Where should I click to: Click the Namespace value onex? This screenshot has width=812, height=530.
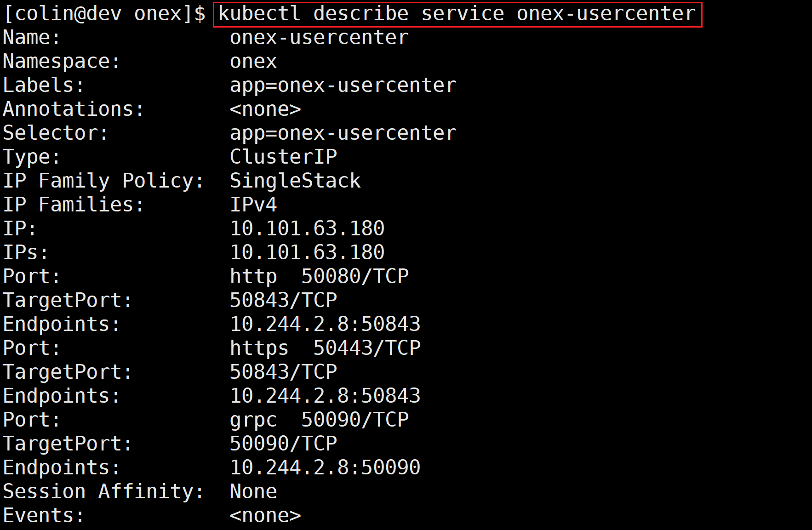point(253,62)
